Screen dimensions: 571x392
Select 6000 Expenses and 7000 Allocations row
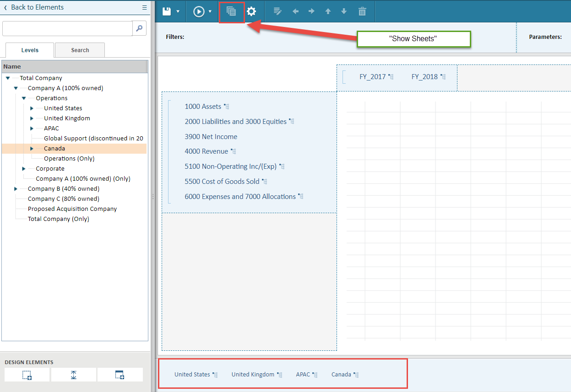click(x=240, y=197)
